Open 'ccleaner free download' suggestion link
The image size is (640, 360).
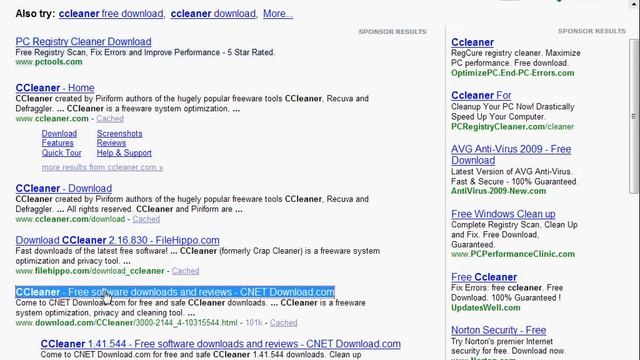coord(111,13)
